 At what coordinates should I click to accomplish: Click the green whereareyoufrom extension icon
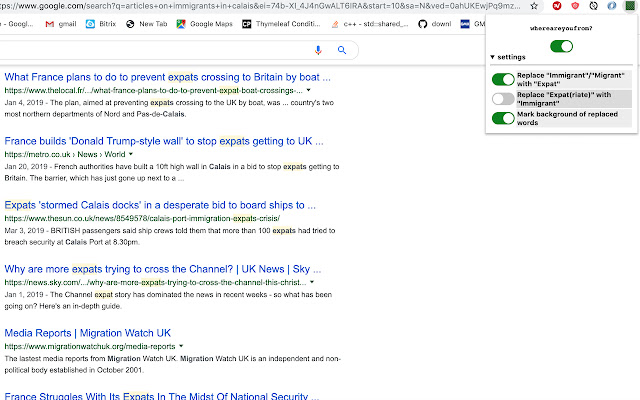click(x=630, y=6)
